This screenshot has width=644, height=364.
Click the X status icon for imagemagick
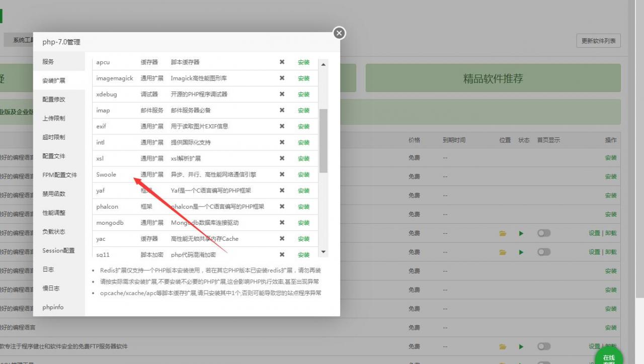(x=282, y=78)
